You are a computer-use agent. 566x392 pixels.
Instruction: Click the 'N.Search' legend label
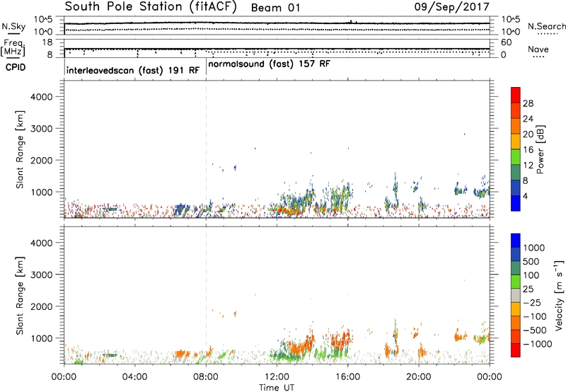(546, 26)
